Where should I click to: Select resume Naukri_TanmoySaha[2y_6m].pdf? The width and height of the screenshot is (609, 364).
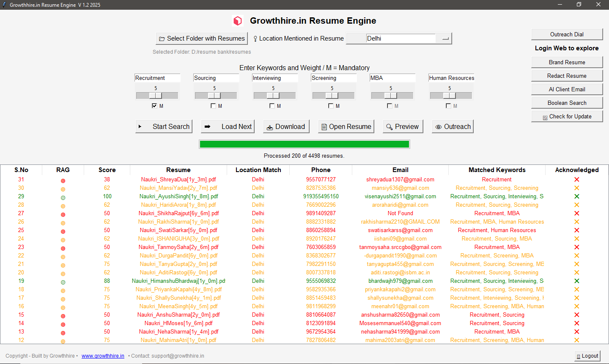(x=178, y=247)
